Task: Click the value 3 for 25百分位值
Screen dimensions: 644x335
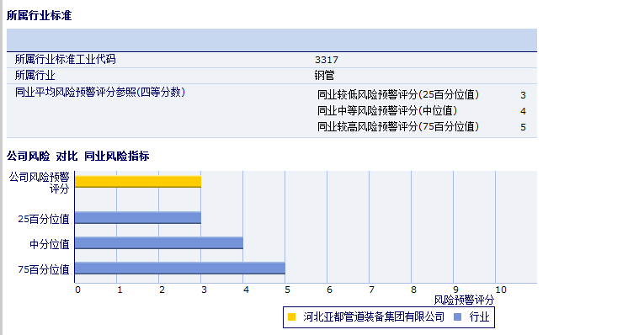Action: point(523,95)
